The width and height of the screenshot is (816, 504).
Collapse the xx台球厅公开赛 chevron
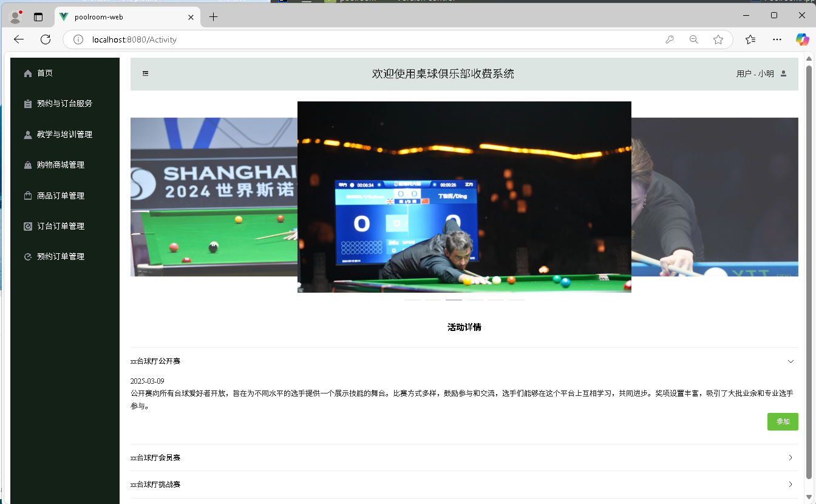[x=790, y=361]
